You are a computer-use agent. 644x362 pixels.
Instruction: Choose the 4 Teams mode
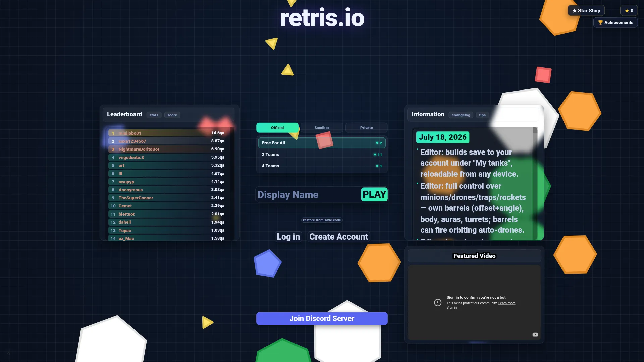pyautogui.click(x=322, y=166)
